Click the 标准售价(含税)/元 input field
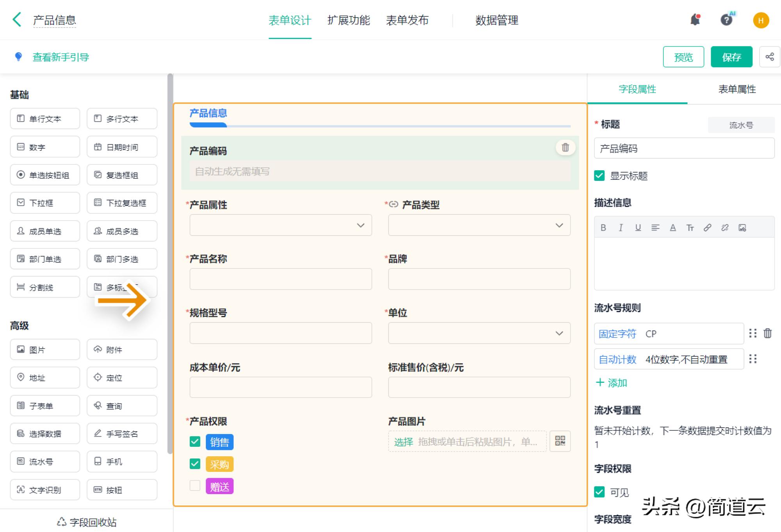781x532 pixels. coord(479,387)
